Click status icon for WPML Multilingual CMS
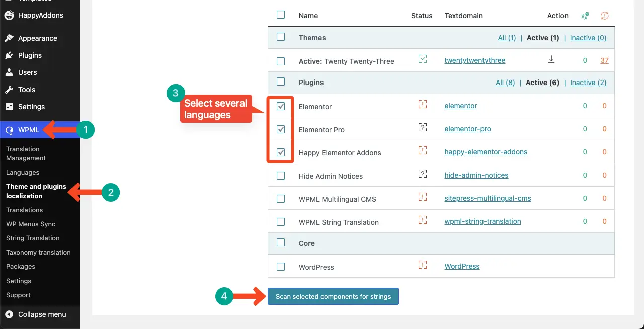 pos(423,197)
